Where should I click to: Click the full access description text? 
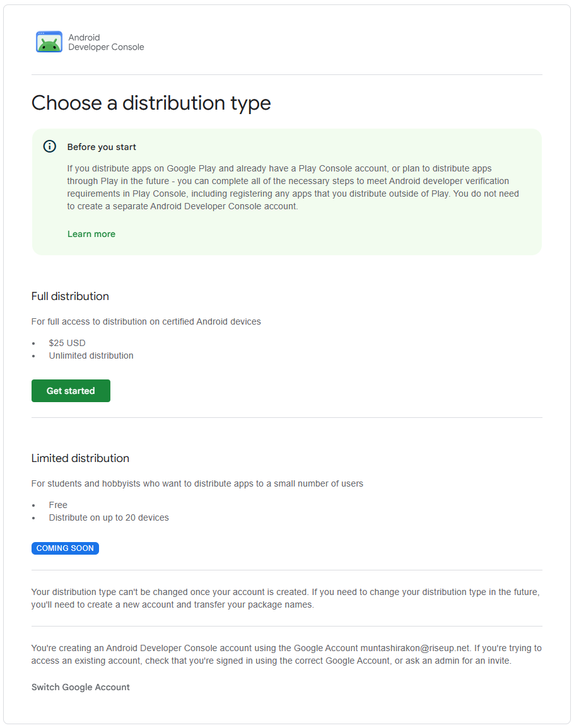coord(146,321)
